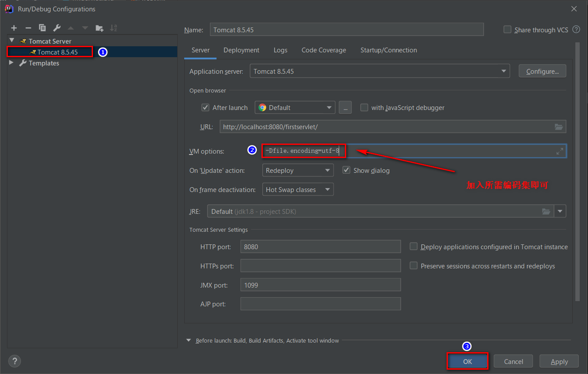Open the help button at bottom left
The image size is (588, 374).
(15, 361)
